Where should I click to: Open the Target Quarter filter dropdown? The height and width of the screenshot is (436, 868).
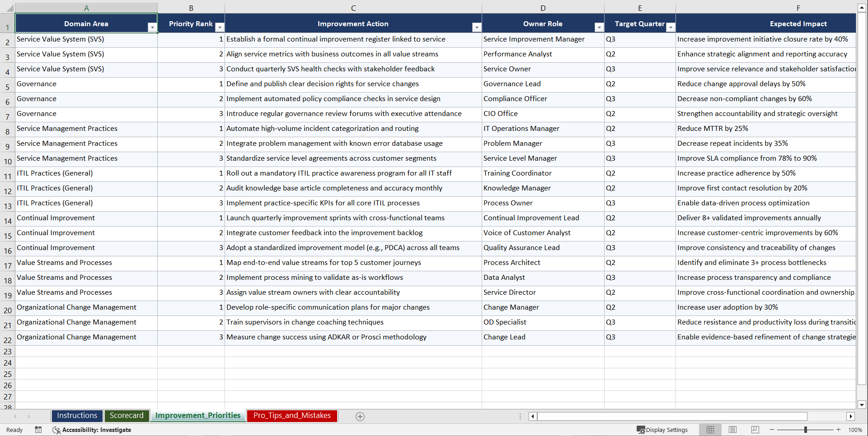[671, 28]
